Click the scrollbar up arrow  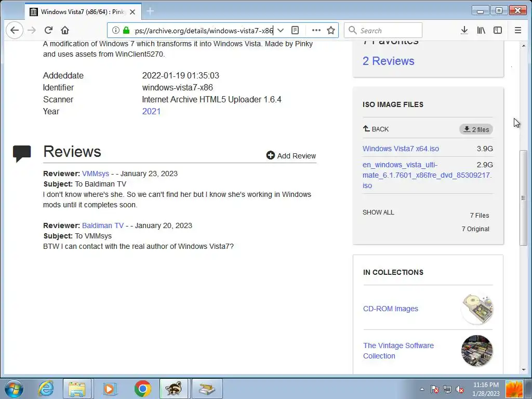point(523,46)
